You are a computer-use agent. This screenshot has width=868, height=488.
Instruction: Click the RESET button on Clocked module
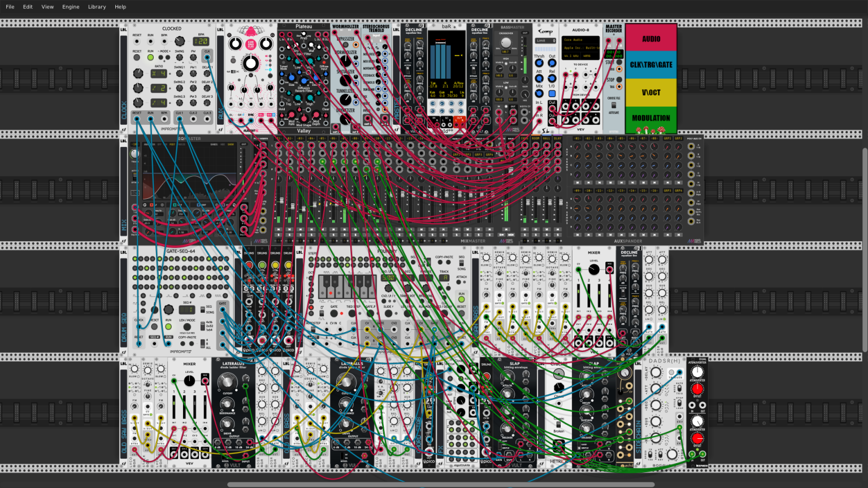point(137,58)
